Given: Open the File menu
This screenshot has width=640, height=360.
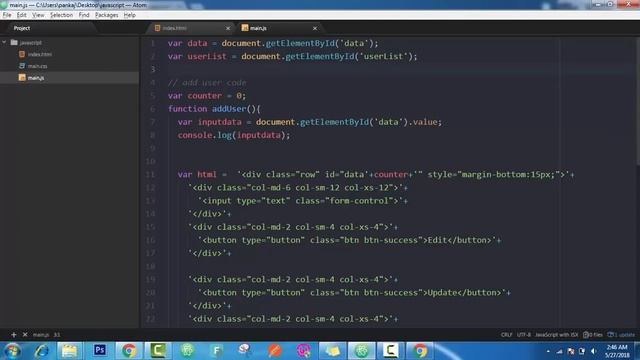Looking at the screenshot, I should click(x=7, y=15).
